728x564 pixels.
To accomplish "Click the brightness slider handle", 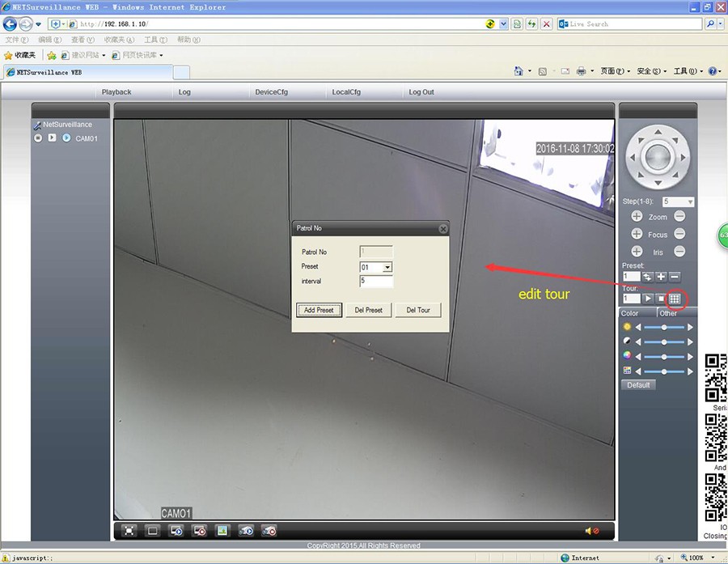I will pos(664,327).
